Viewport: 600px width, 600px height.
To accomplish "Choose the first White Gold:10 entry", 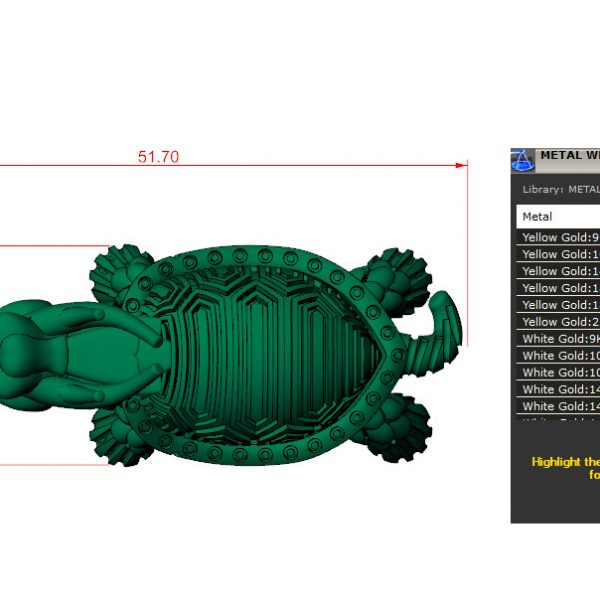I will pos(559,356).
